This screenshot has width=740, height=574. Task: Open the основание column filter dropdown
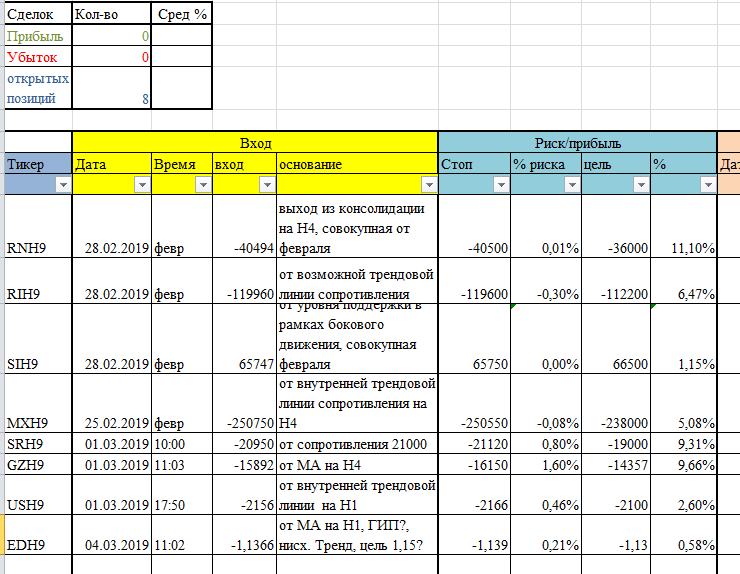(428, 185)
